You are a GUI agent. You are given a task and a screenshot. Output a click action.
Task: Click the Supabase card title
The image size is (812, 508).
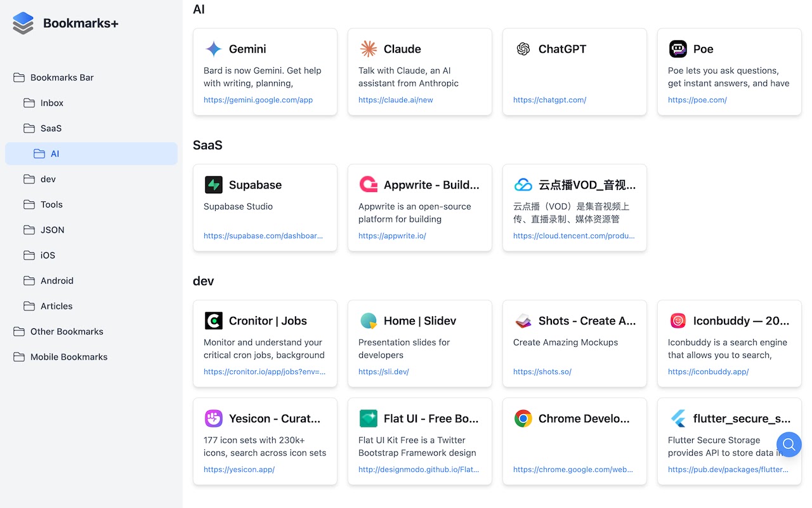[x=255, y=185]
